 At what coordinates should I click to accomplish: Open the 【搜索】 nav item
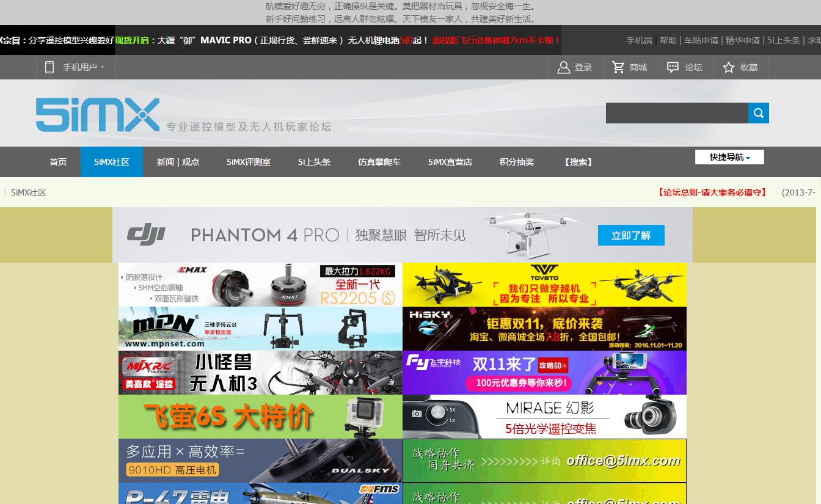(578, 162)
